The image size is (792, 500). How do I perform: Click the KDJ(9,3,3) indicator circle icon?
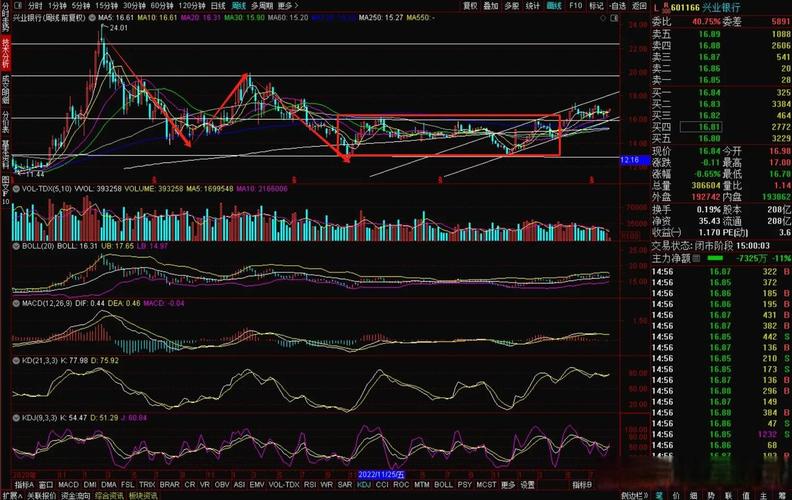pyautogui.click(x=17, y=415)
